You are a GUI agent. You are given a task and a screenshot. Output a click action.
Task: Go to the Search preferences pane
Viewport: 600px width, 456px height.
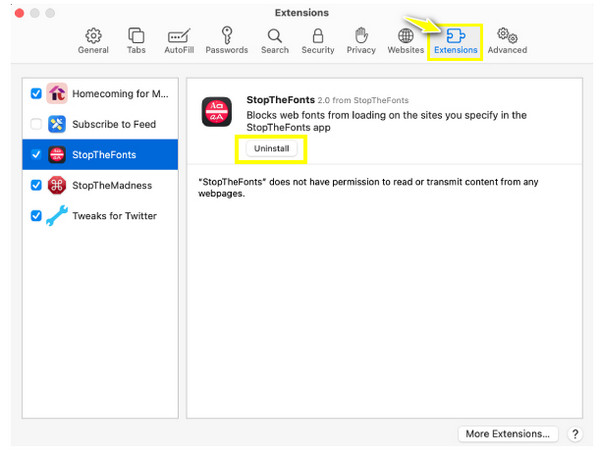(x=275, y=41)
